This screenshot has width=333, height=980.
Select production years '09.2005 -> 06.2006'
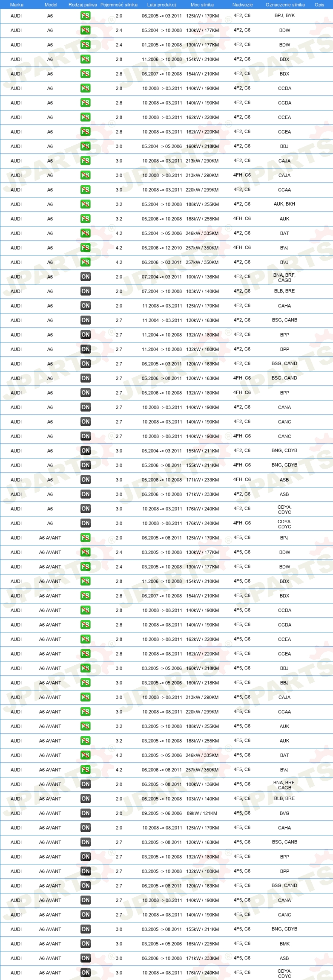[162, 813]
